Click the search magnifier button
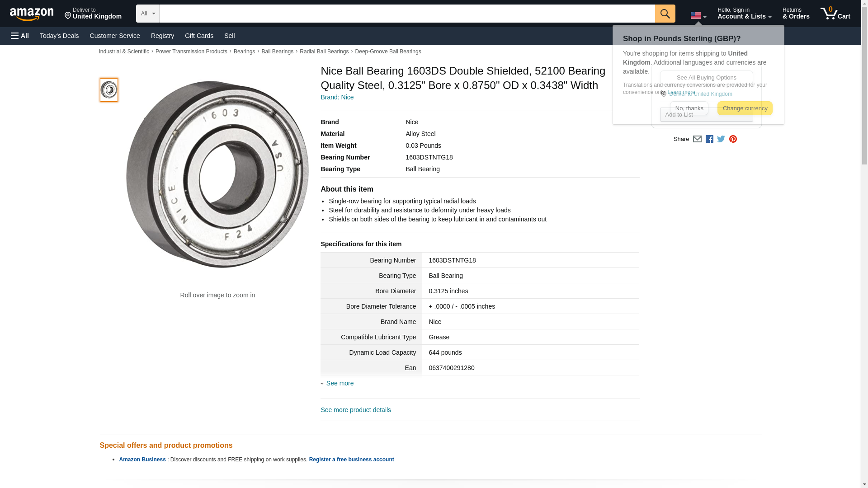 (665, 14)
